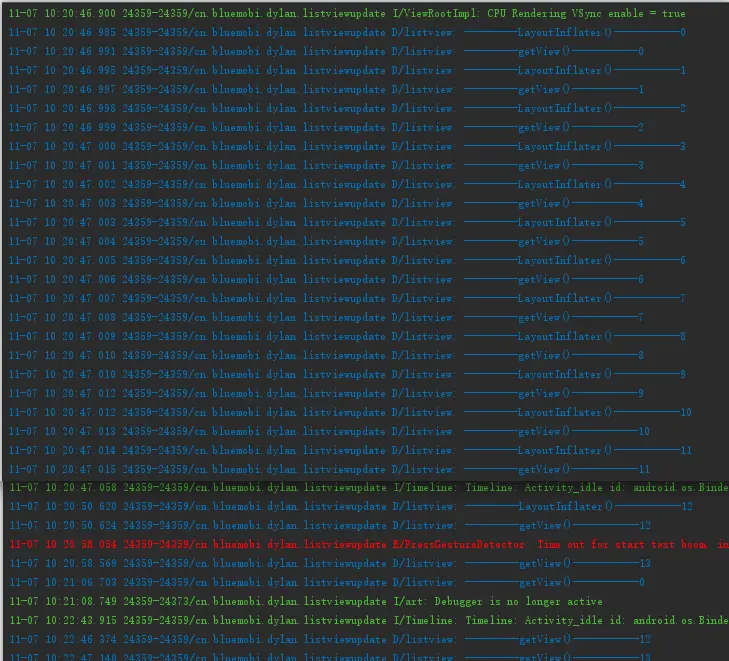The image size is (729, 661).
Task: Click the 'getView()——6' log row
Action: 326,280
